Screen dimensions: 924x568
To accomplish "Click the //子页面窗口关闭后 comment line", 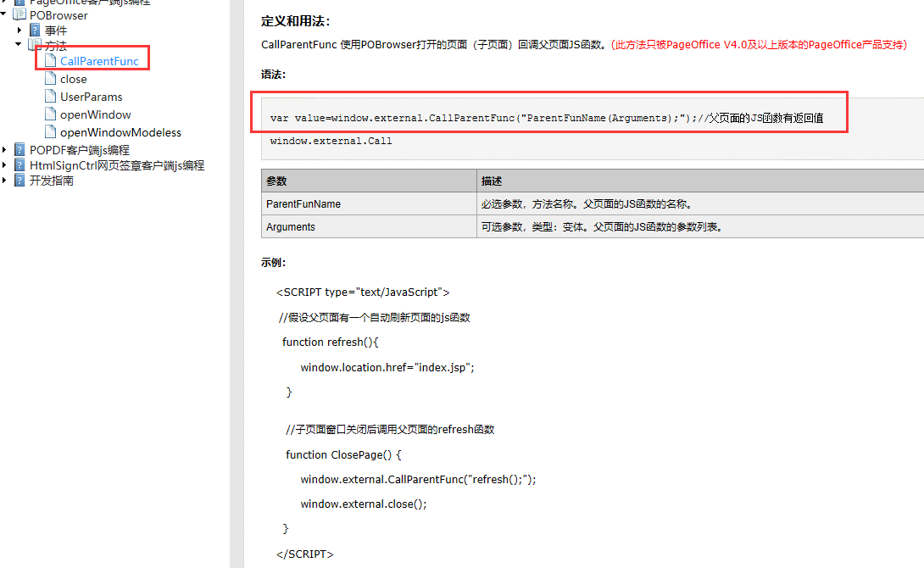I will 390,430.
